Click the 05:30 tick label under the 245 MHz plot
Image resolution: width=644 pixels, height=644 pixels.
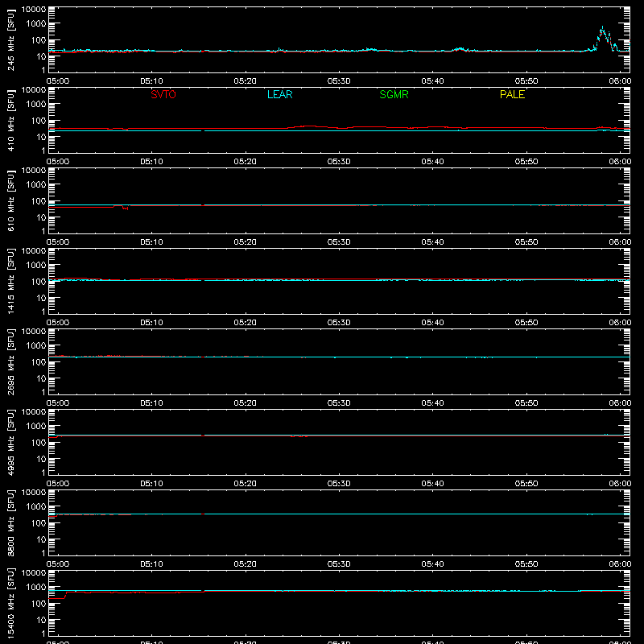coord(339,81)
